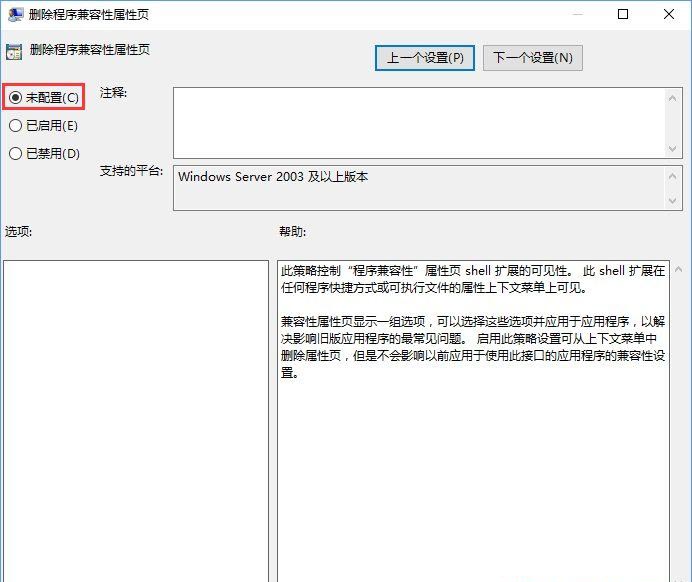Minimize the policy settings window
Screen dimensions: 692x582
(578, 14)
